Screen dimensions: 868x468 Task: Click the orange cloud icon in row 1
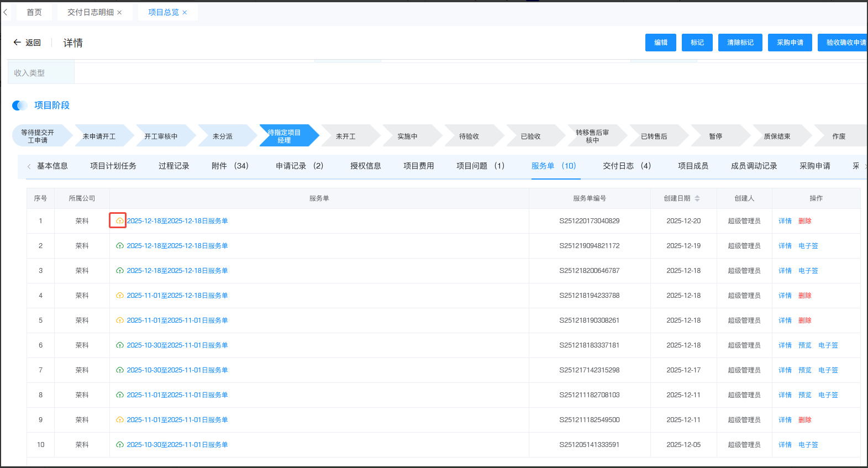coord(119,221)
